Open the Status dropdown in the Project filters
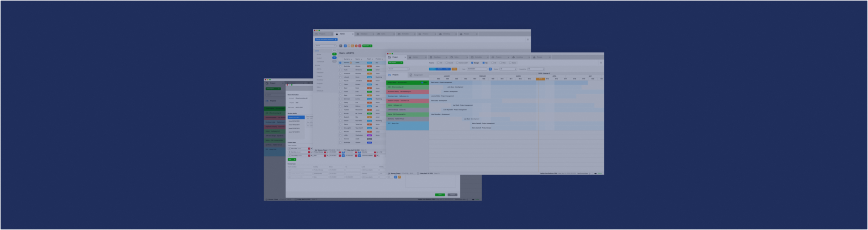 tap(508, 69)
